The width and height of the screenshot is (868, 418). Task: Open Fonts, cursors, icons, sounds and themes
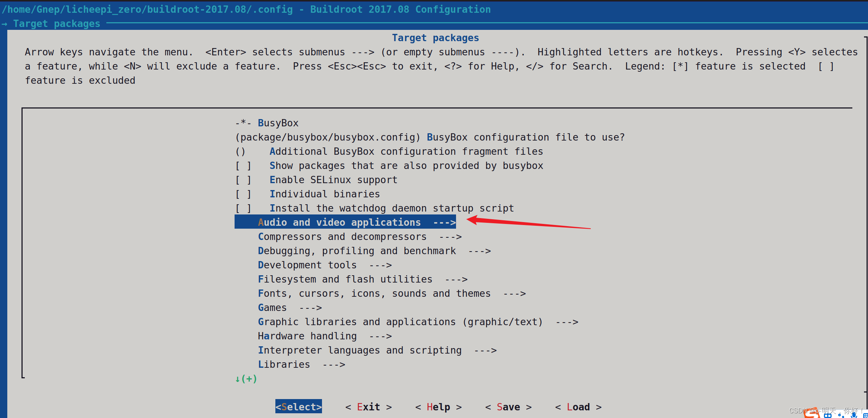tap(392, 293)
